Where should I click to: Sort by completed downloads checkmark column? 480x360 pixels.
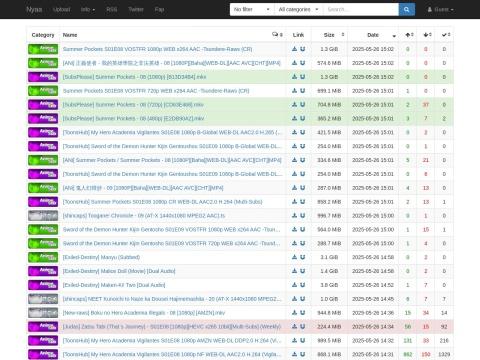444,35
